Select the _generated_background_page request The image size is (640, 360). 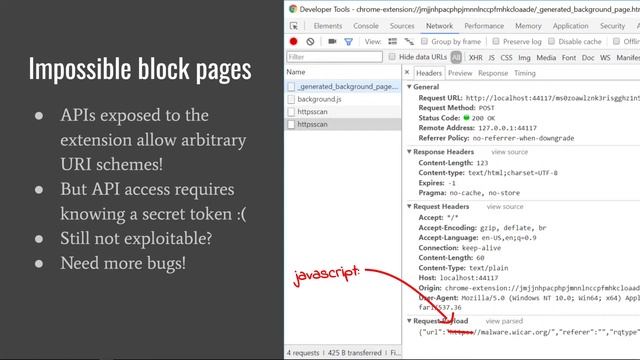pyautogui.click(x=342, y=87)
